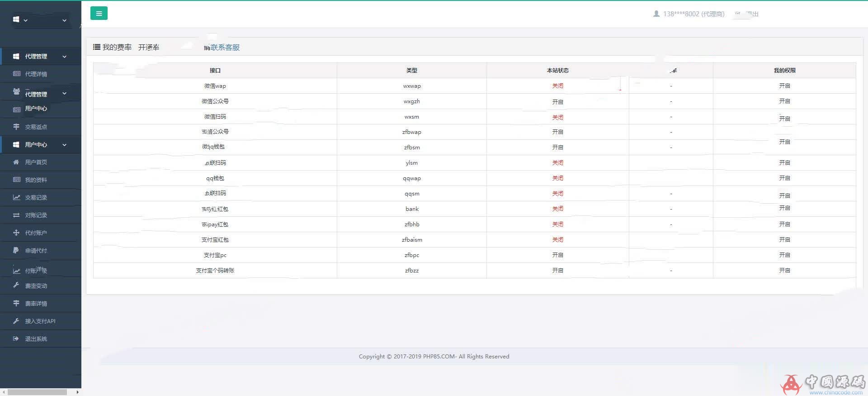Click the exchange arrows icon beside 对账记录
The image size is (868, 396).
(x=16, y=215)
